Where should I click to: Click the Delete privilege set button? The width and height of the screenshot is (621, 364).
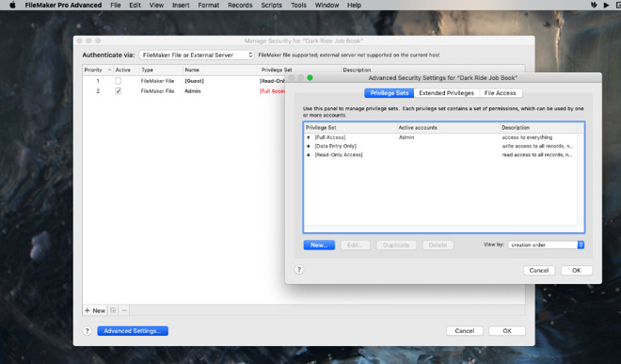pos(438,245)
